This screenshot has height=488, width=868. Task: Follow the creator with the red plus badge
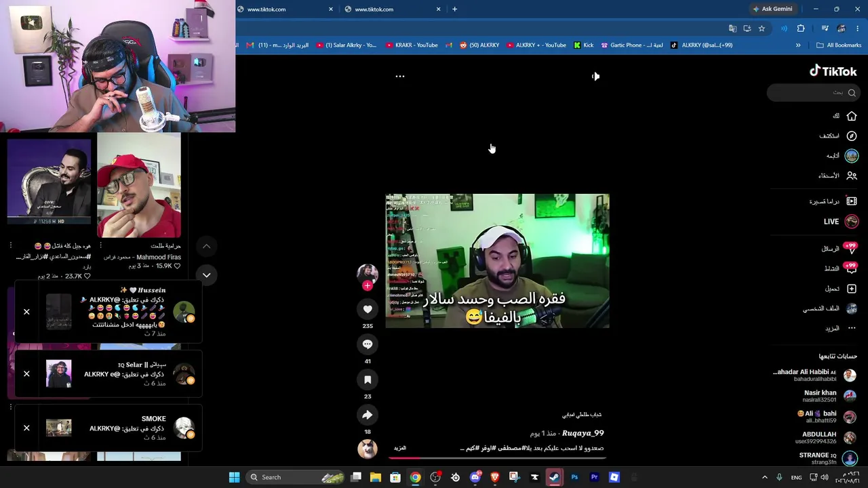368,286
